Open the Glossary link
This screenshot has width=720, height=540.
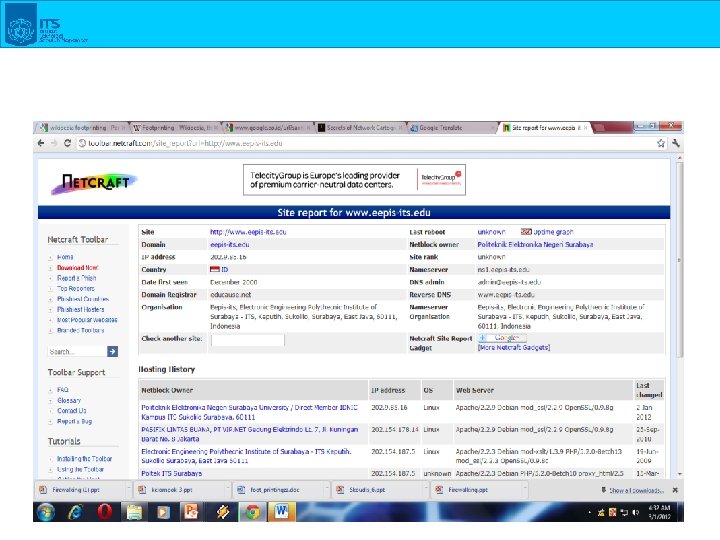click(x=69, y=400)
